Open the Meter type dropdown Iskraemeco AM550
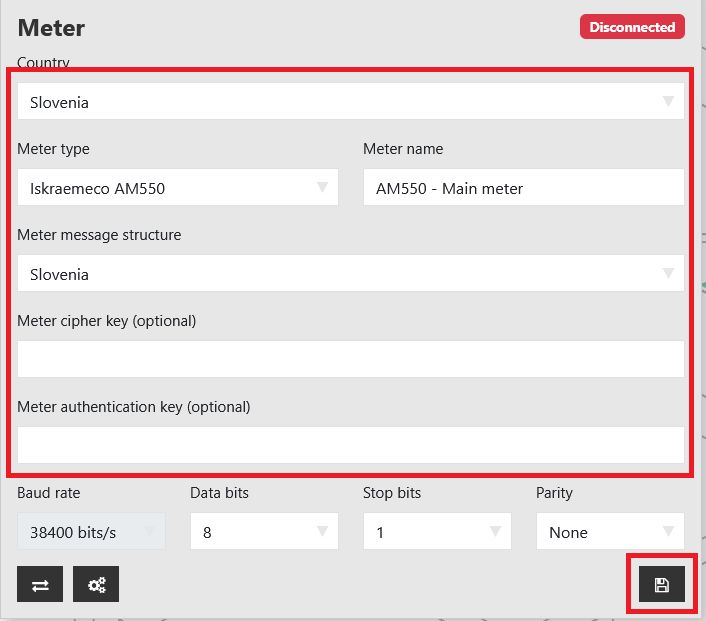This screenshot has height=621, width=706. click(178, 187)
